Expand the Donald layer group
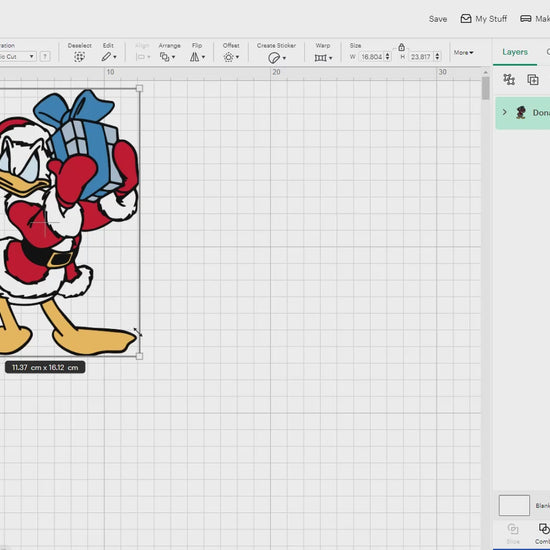Image resolution: width=550 pixels, height=550 pixels. tap(504, 112)
